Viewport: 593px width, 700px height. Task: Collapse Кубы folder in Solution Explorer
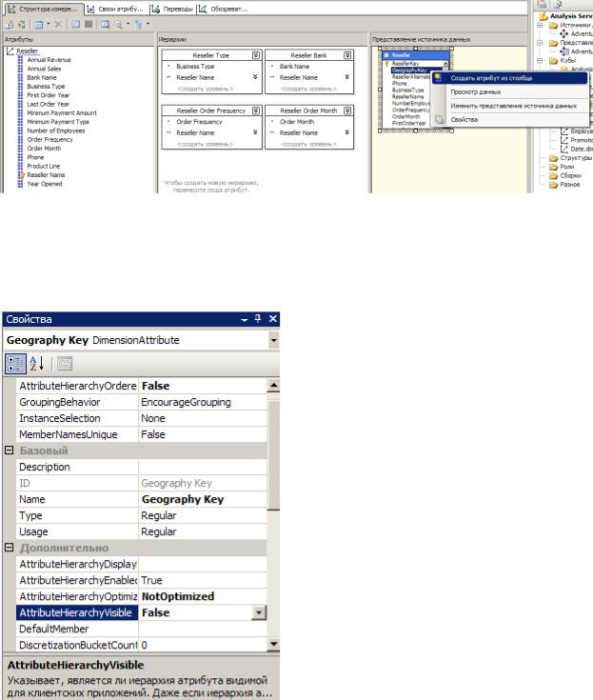(540, 60)
